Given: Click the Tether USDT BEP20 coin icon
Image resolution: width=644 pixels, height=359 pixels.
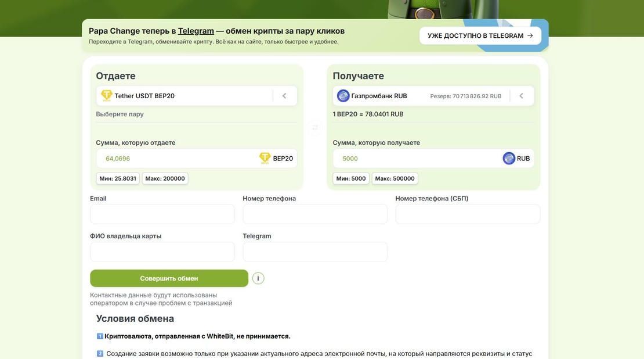Looking at the screenshot, I should (x=107, y=96).
